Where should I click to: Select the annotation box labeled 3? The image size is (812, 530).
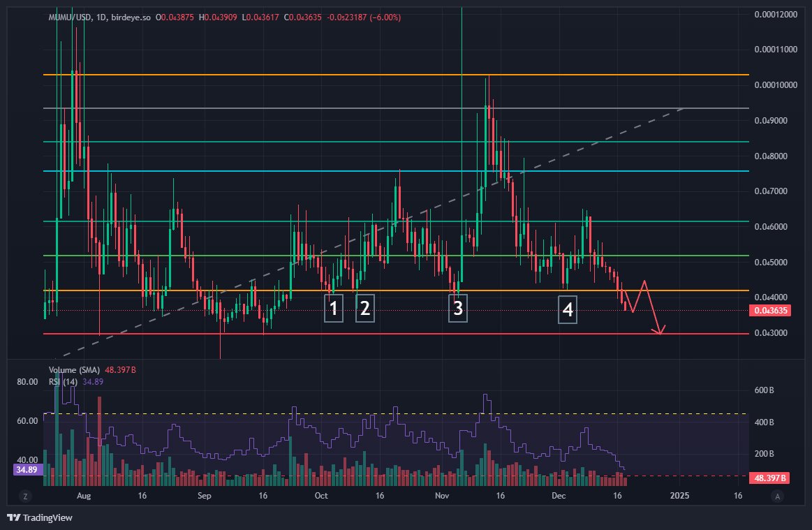pos(457,308)
